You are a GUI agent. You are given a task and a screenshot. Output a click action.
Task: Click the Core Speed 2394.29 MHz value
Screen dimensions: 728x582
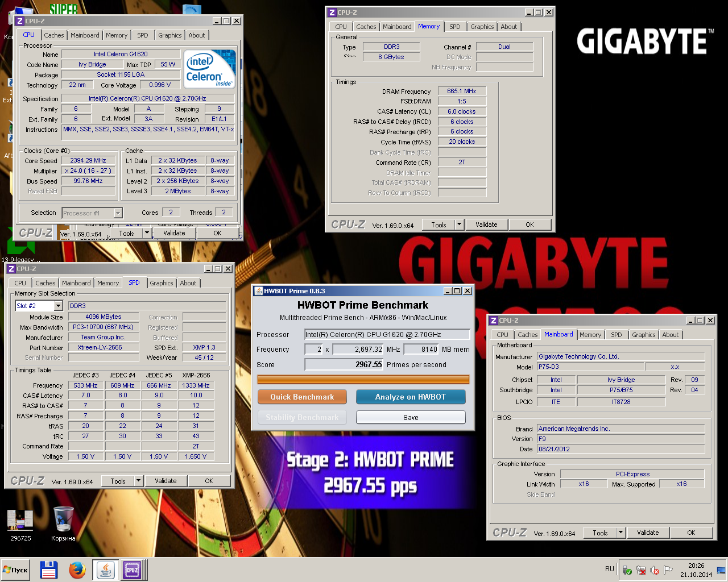[x=88, y=160]
